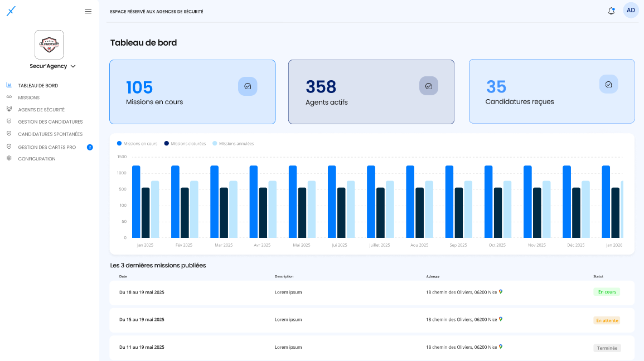Click the blue X logo
644x361 pixels.
tap(11, 11)
